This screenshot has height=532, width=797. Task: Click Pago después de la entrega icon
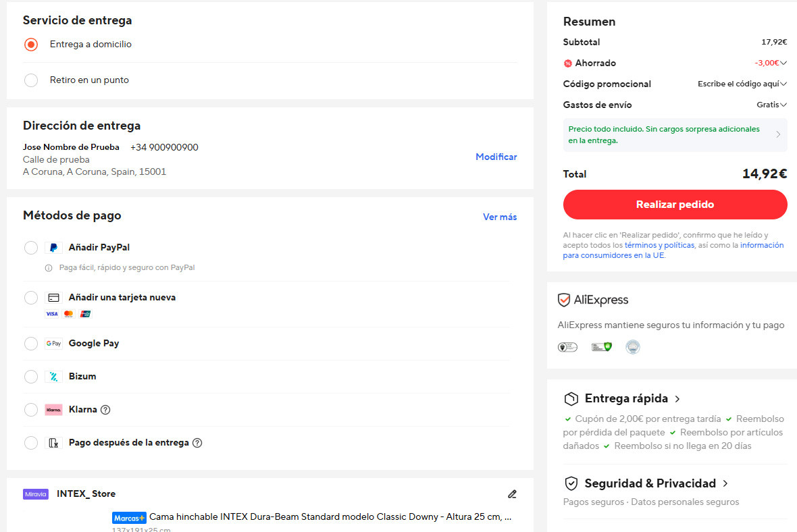53,443
